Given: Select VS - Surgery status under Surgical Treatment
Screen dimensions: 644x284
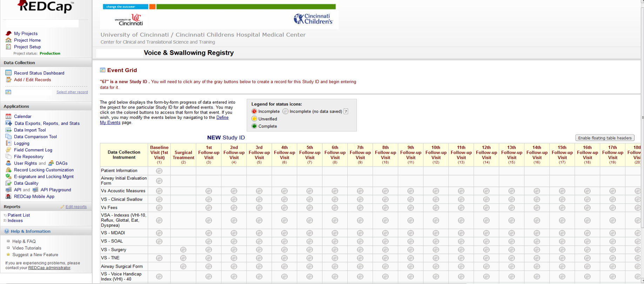Looking at the screenshot, I should (183, 250).
